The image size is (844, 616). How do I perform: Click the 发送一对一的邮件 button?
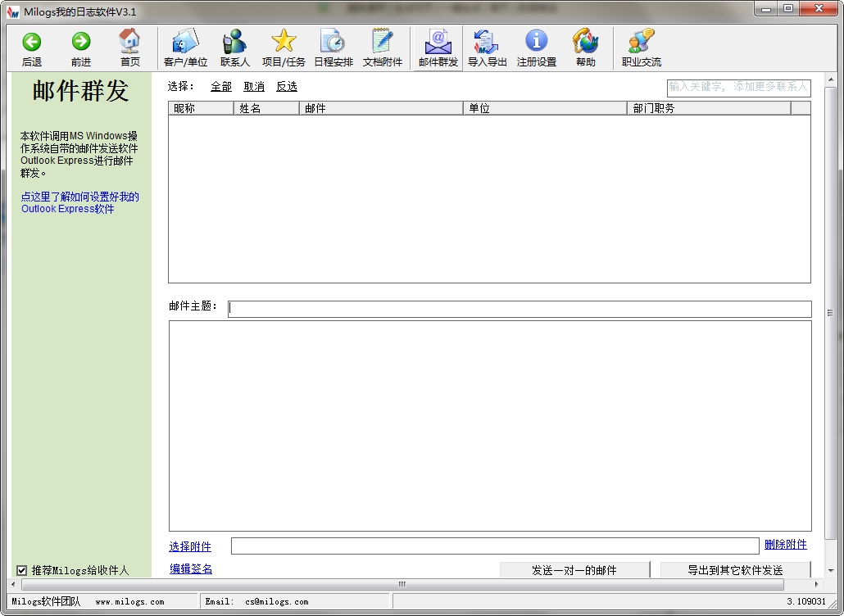point(574,570)
